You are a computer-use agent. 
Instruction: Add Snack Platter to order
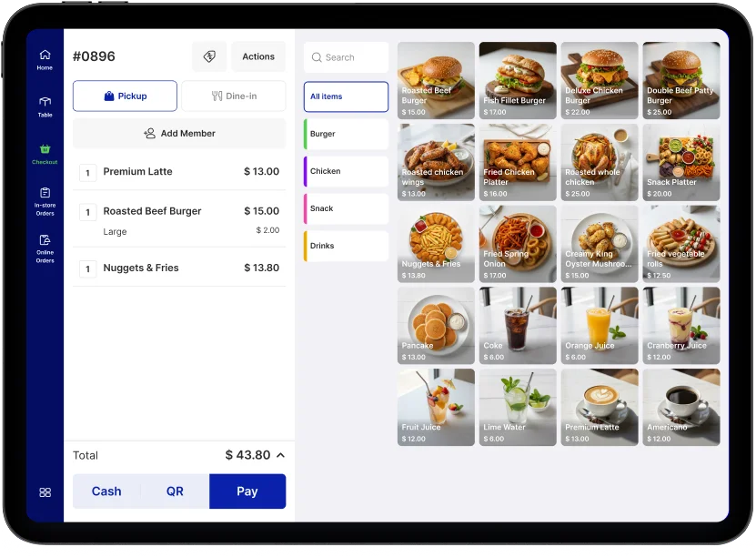681,163
